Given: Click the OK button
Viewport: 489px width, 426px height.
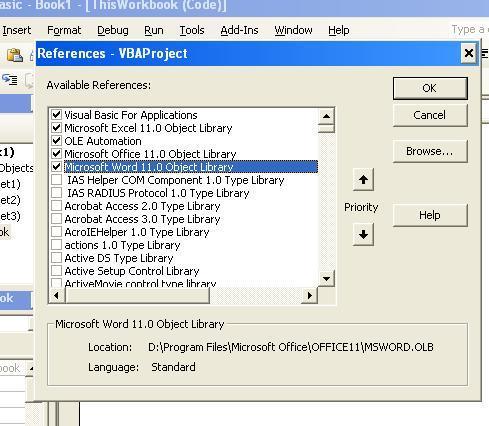Looking at the screenshot, I should pos(430,88).
